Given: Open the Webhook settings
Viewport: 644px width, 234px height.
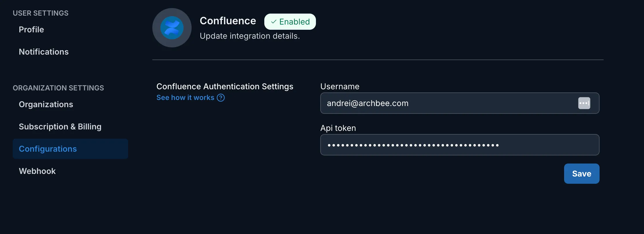Looking at the screenshot, I should [x=37, y=171].
